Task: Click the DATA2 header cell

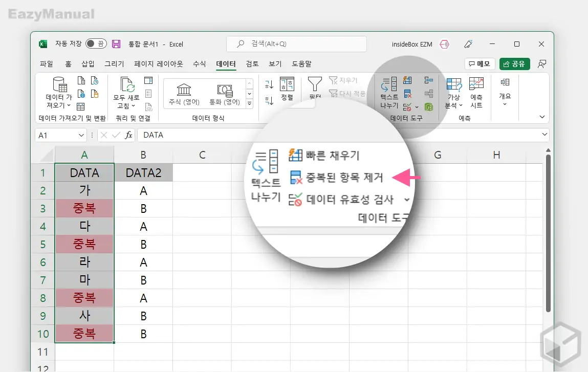Action: coord(143,173)
